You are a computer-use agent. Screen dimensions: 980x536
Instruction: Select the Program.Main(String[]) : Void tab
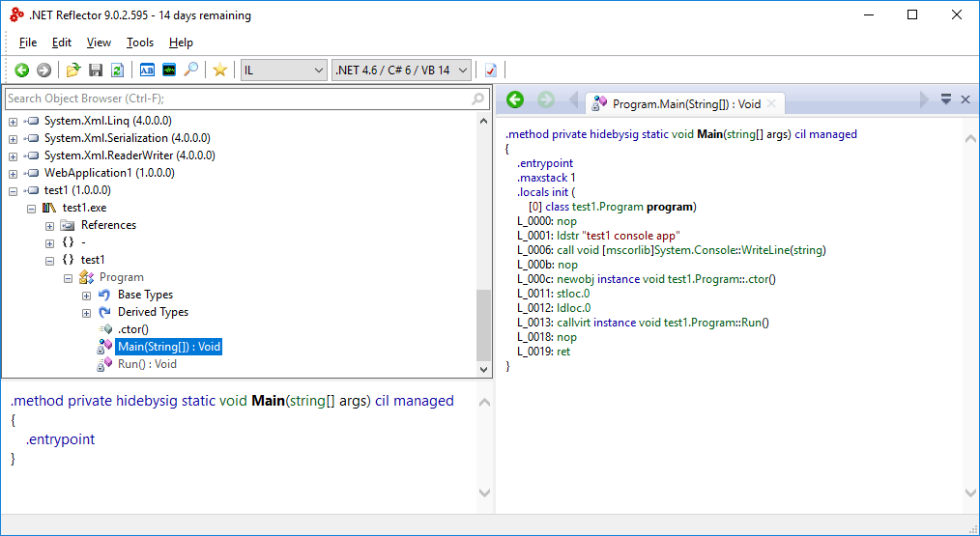(686, 103)
